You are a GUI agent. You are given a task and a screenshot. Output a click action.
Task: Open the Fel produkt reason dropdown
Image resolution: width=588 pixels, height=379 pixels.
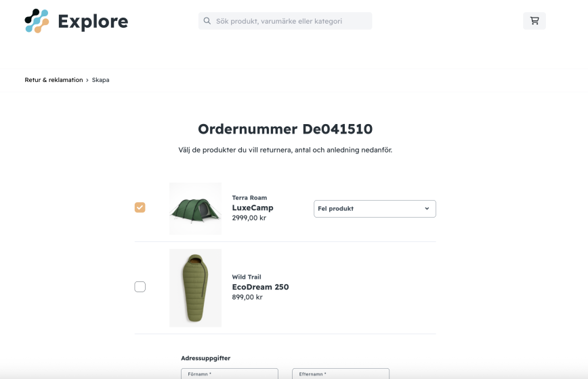[x=375, y=209]
